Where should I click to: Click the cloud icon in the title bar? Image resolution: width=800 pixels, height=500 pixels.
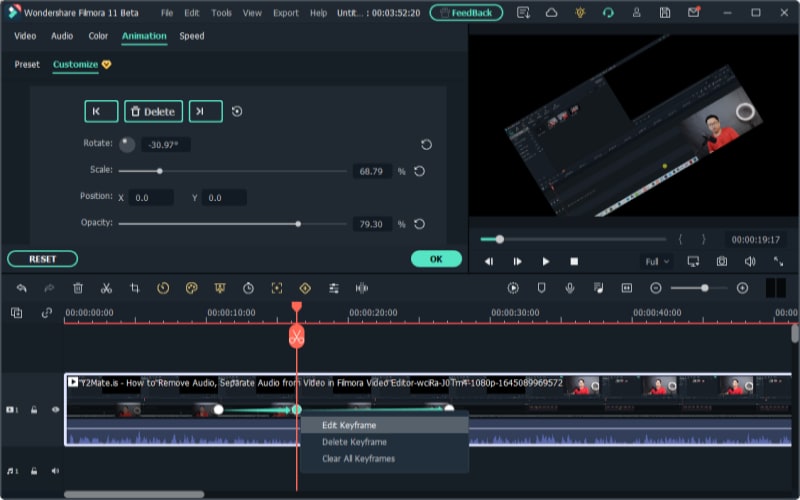click(x=552, y=13)
